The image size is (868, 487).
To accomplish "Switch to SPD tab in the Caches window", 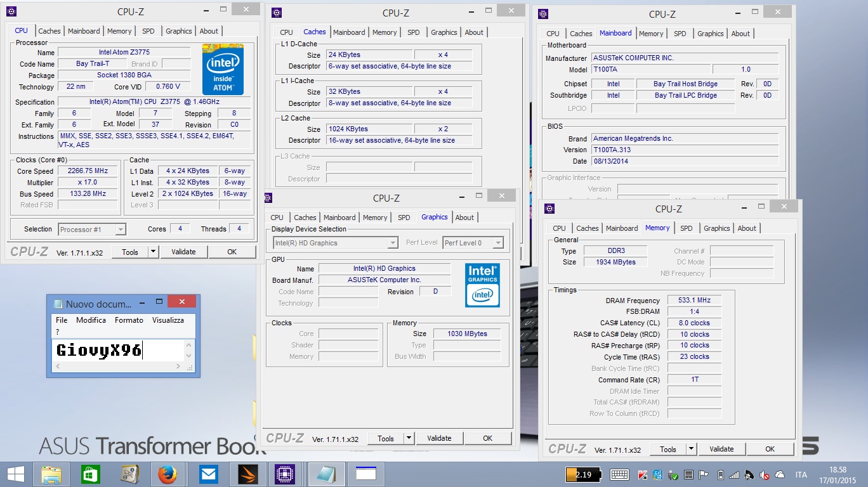I will (414, 32).
